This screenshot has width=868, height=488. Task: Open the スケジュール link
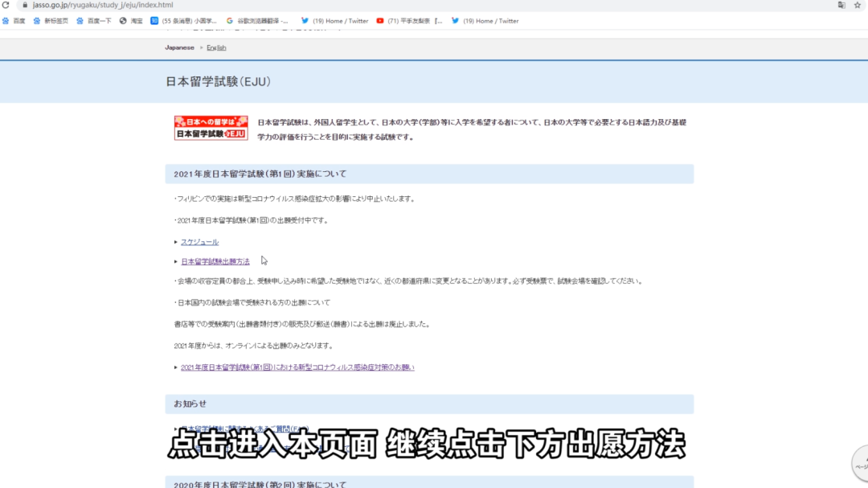point(200,242)
